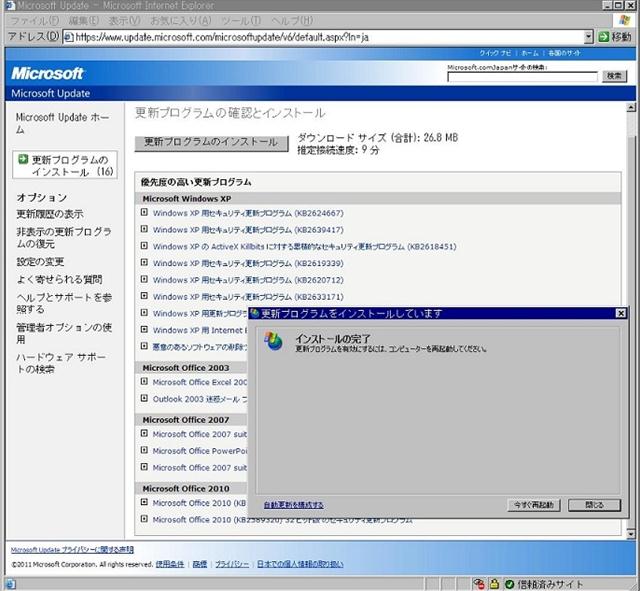Image resolution: width=640 pixels, height=591 pixels.
Task: Open 設定の変更 link
Action: click(x=40, y=262)
